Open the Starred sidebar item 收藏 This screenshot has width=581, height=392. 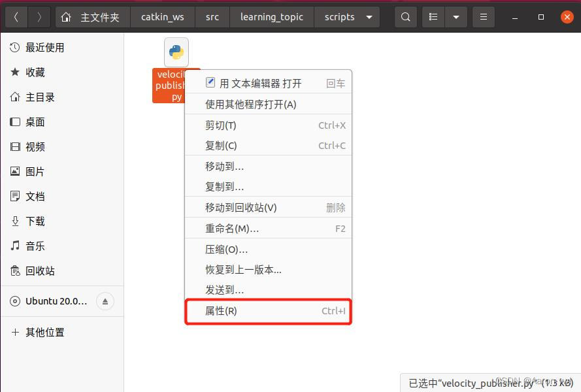click(62, 73)
